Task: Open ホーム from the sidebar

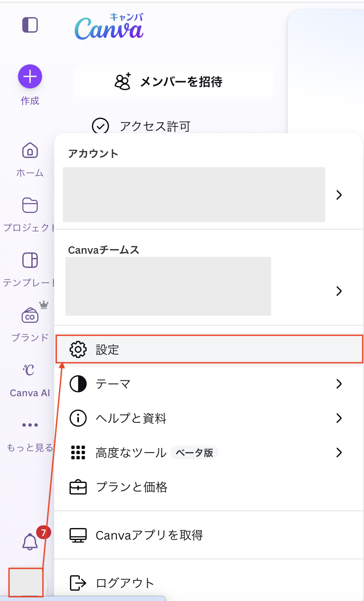Action: click(x=30, y=160)
